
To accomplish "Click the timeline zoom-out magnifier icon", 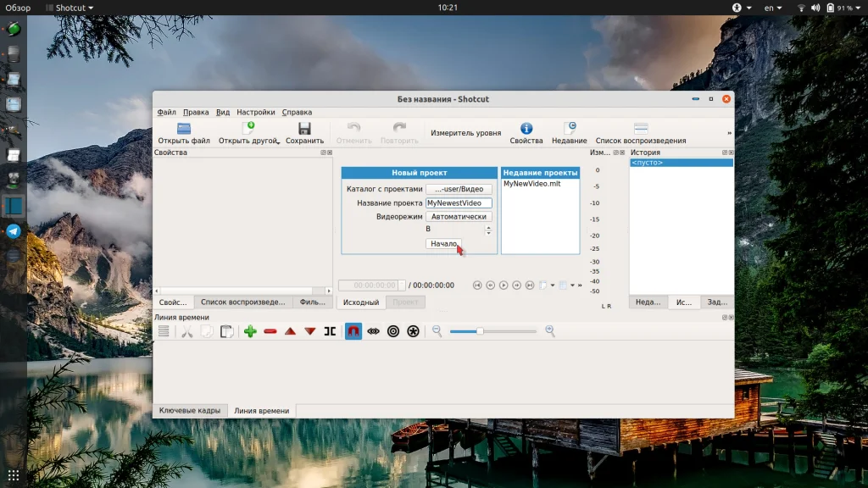I will [x=437, y=331].
